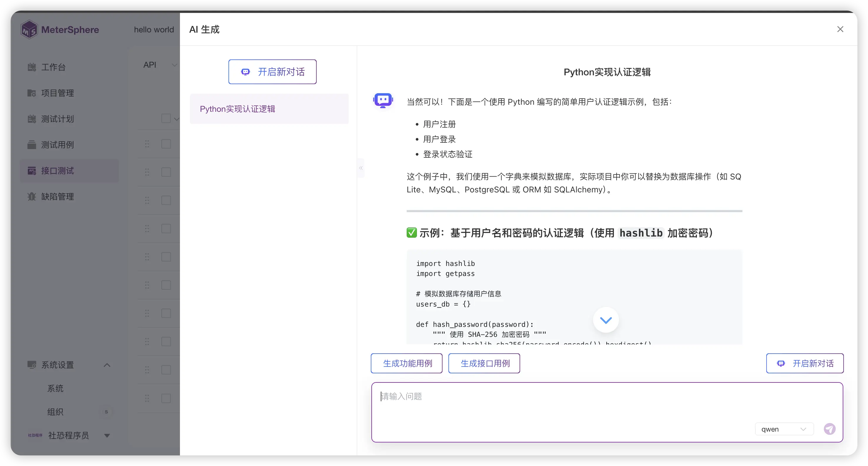This screenshot has height=466, width=868.
Task: Open the 系统 submenu item
Action: 55,388
